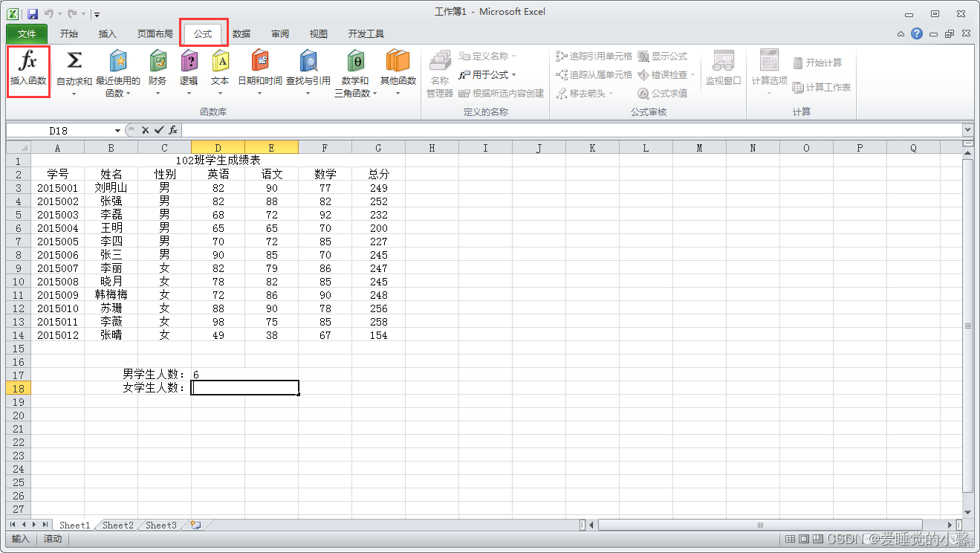Click the vertical scrollbar down arrow
Image resolution: width=980 pixels, height=553 pixels.
pyautogui.click(x=967, y=512)
